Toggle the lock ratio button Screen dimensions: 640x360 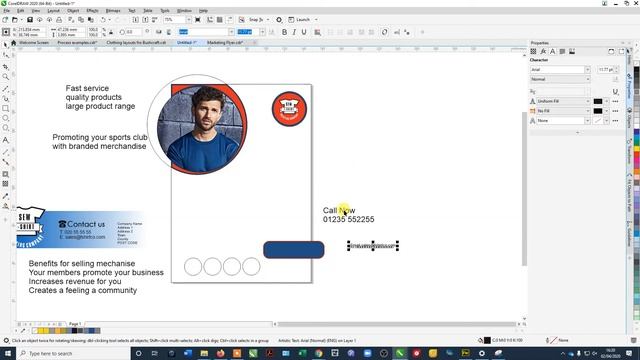point(111,32)
